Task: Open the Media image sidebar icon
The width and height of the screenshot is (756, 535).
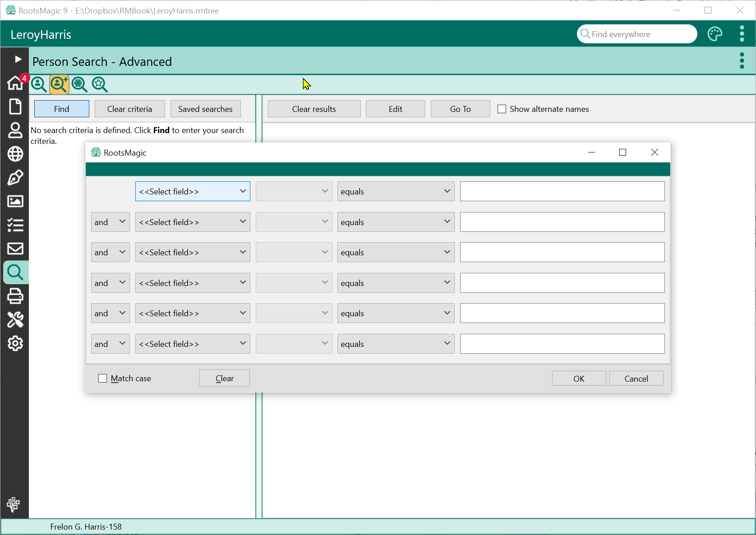Action: tap(15, 201)
